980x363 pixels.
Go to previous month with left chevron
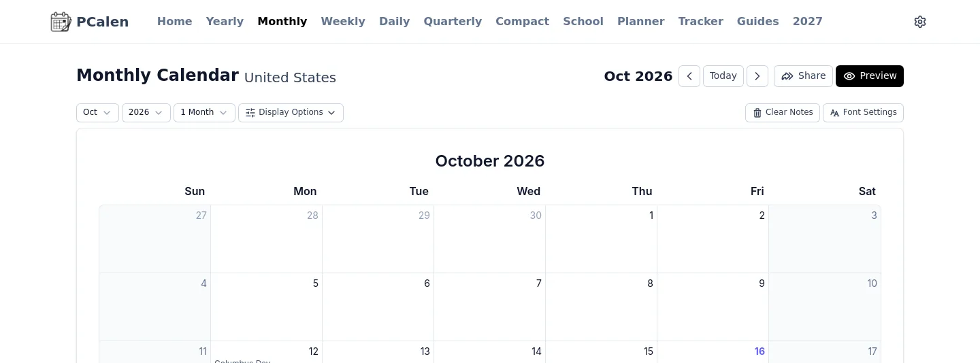point(689,76)
